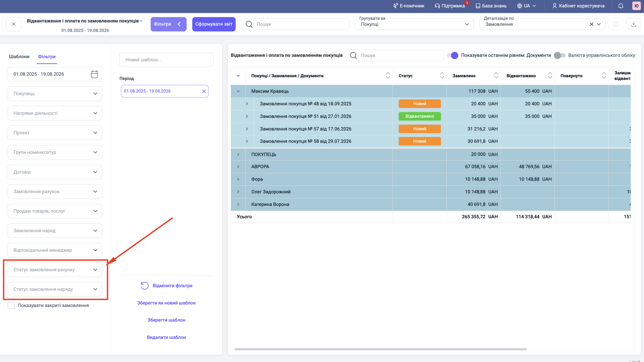Expand the ПОКУПЕЦЬ group row
The height and width of the screenshot is (362, 644).
[238, 155]
